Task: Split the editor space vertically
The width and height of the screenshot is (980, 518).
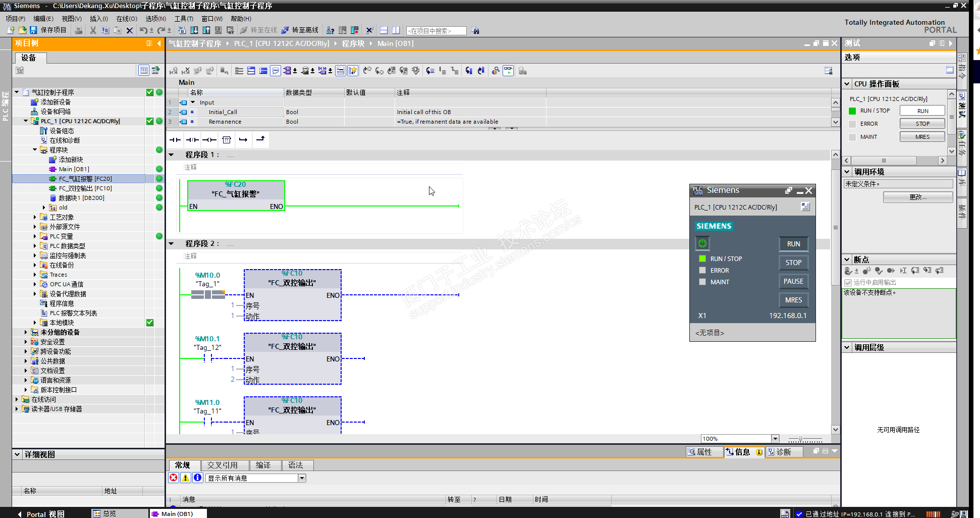Action: pos(396,30)
